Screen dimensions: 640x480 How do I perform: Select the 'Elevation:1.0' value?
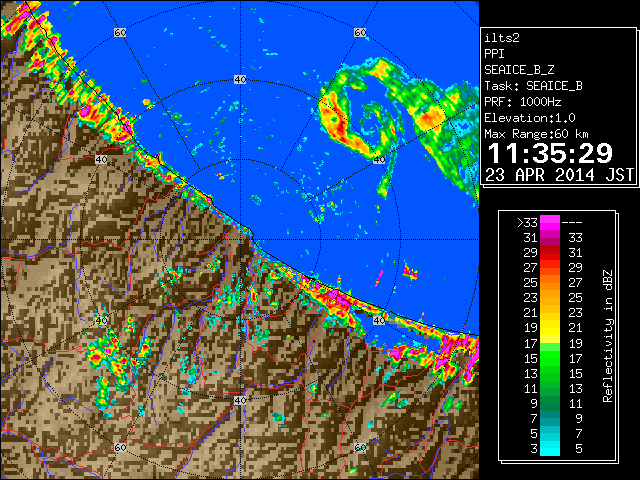(530, 118)
